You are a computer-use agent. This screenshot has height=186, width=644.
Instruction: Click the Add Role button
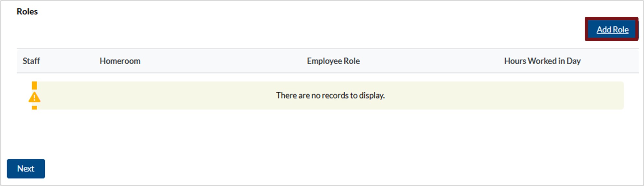(612, 30)
